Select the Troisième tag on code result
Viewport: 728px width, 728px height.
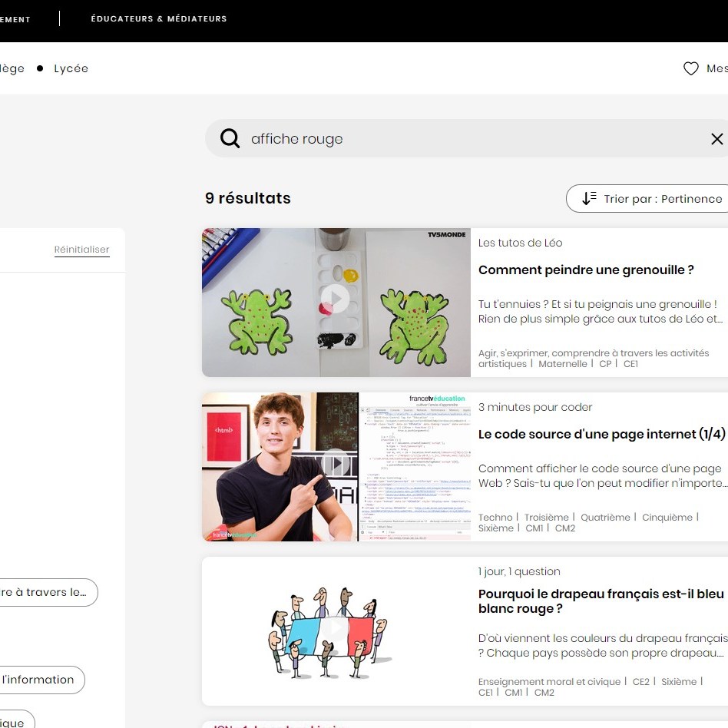(547, 518)
